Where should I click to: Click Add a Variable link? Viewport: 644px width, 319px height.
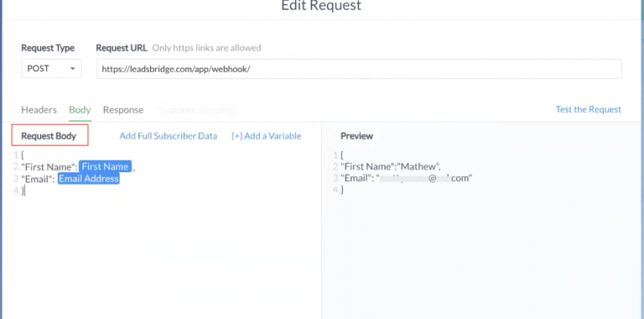pos(266,136)
